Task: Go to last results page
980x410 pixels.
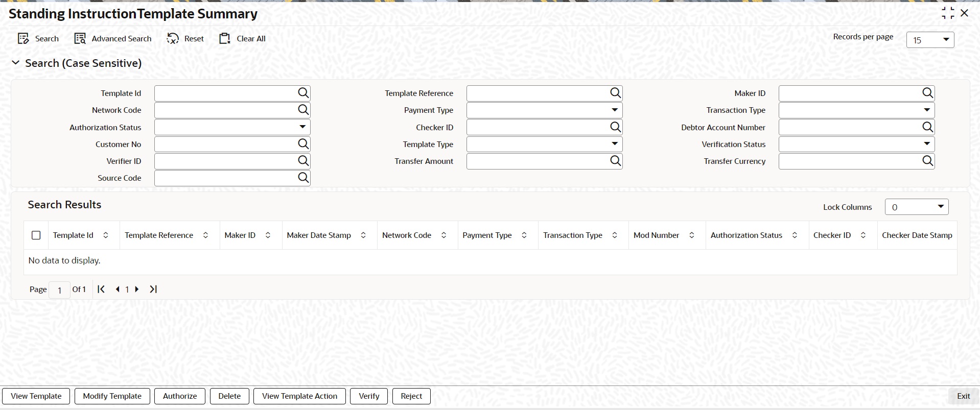Action: tap(153, 289)
